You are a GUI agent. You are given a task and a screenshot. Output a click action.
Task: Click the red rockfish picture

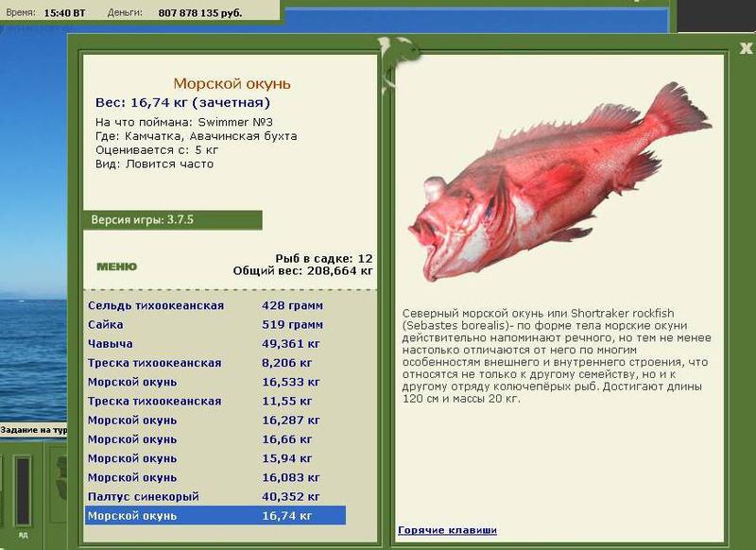click(x=559, y=183)
